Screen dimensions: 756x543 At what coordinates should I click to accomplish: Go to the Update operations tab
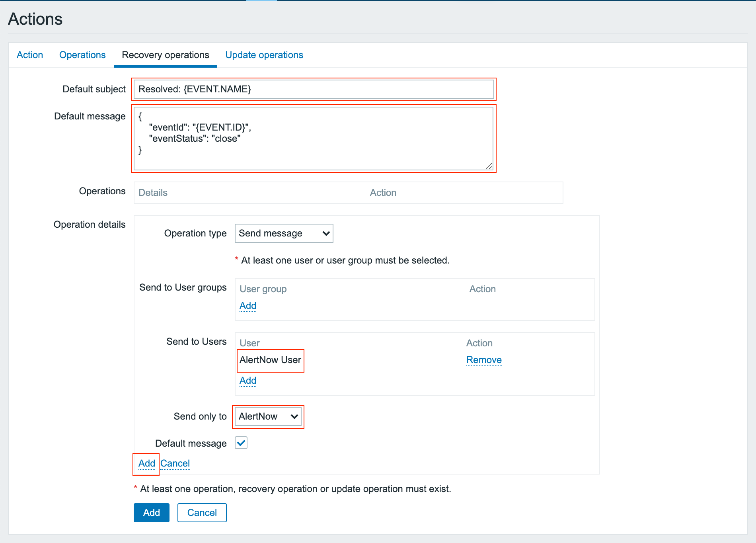pyautogui.click(x=264, y=55)
